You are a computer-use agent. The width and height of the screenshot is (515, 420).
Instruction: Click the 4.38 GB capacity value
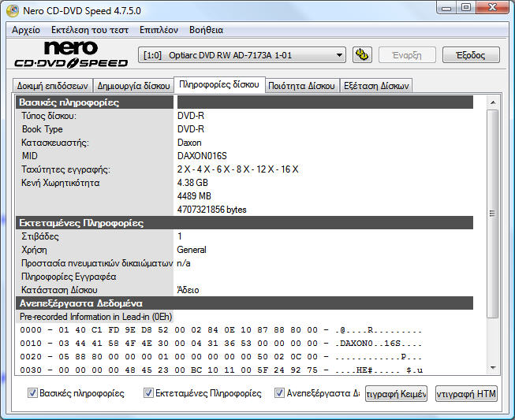[192, 183]
